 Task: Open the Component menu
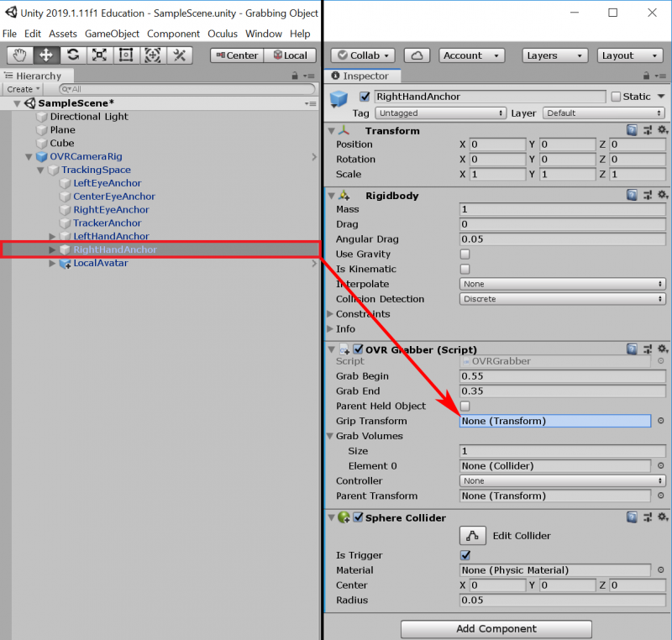click(173, 34)
